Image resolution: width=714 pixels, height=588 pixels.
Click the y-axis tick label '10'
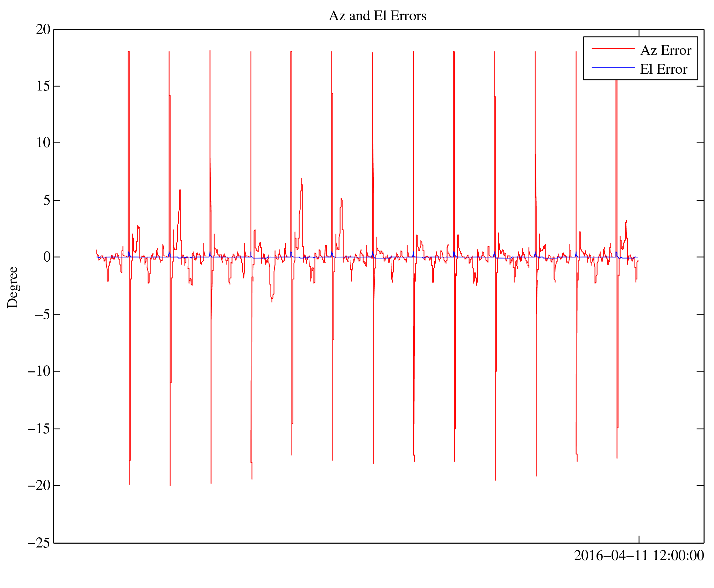pyautogui.click(x=43, y=143)
